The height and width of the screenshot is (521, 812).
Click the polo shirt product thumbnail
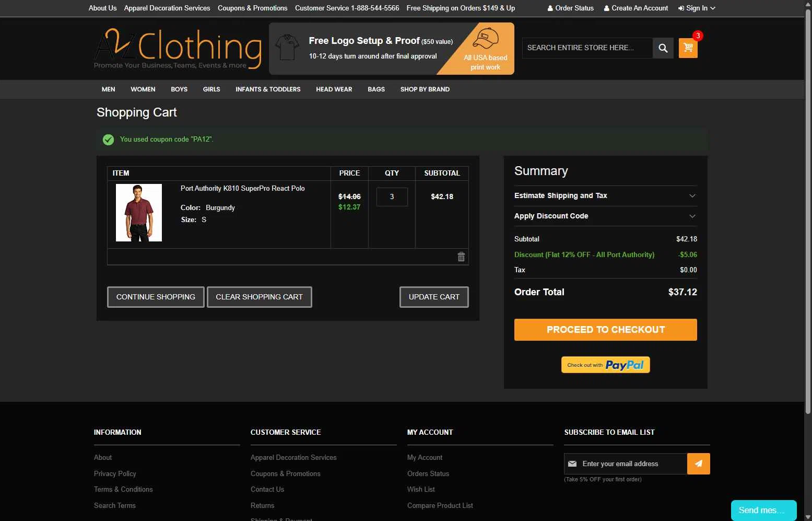[x=139, y=213]
